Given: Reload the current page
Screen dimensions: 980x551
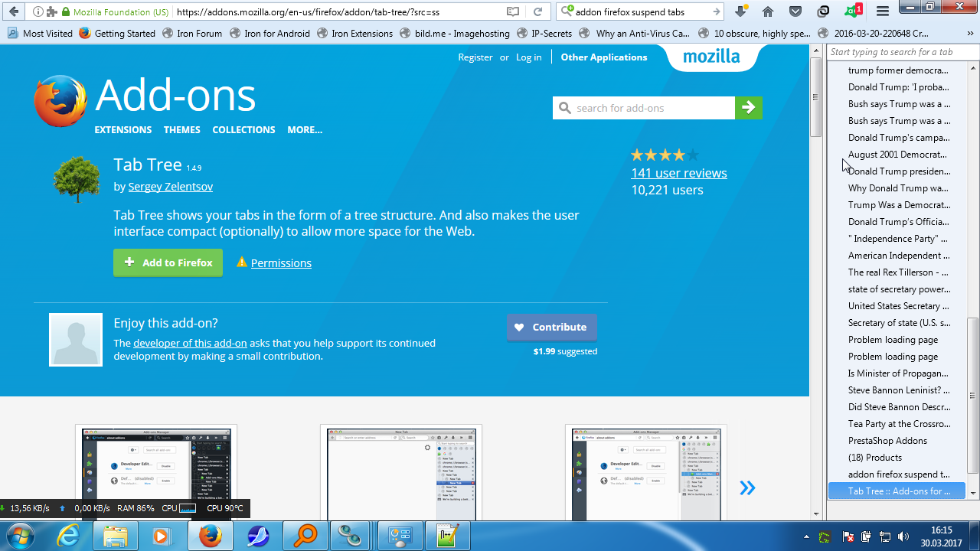Looking at the screenshot, I should tap(538, 12).
